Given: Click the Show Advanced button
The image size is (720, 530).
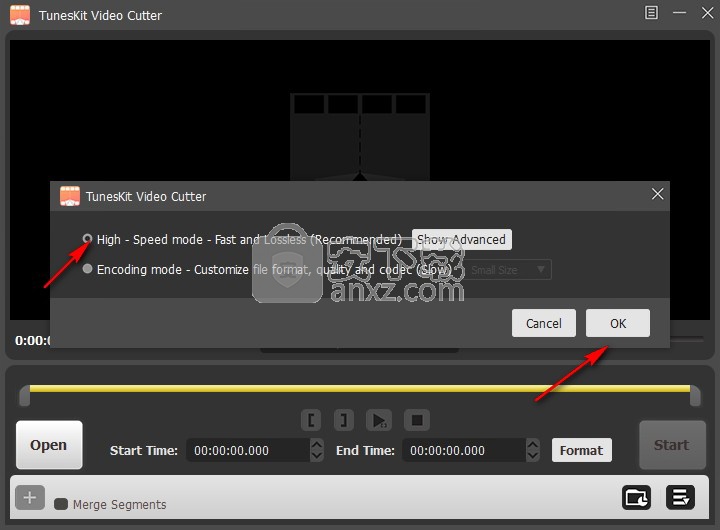Looking at the screenshot, I should pyautogui.click(x=461, y=239).
